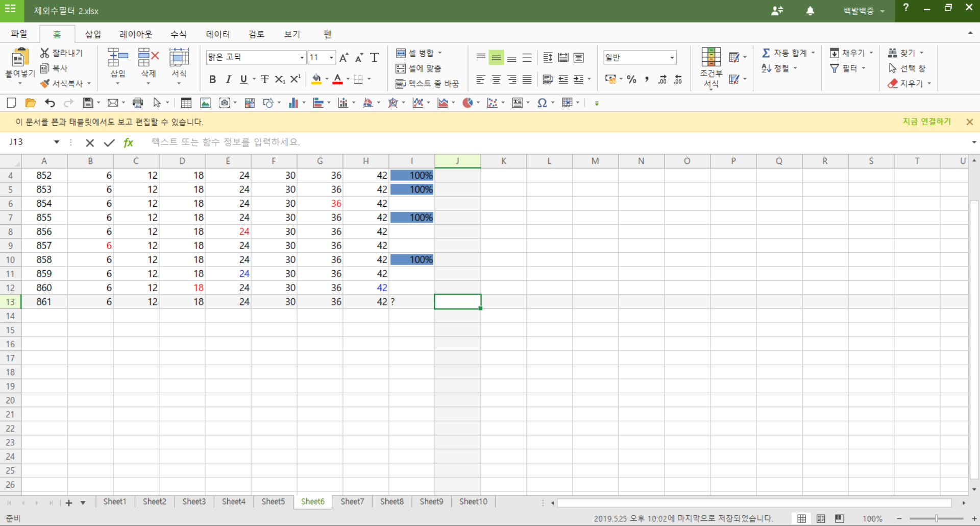Image resolution: width=980 pixels, height=526 pixels.
Task: Click the Format Painter (서식복사) icon
Action: tap(45, 83)
